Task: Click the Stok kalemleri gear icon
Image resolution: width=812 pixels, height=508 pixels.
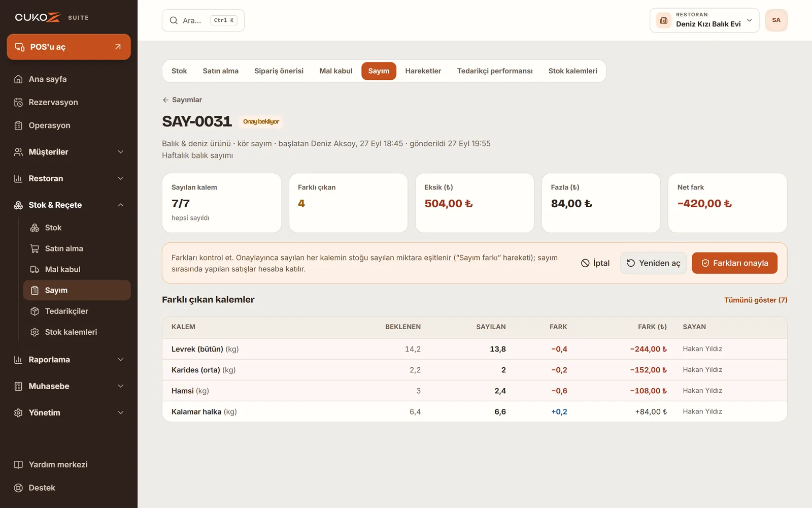Action: (35, 332)
